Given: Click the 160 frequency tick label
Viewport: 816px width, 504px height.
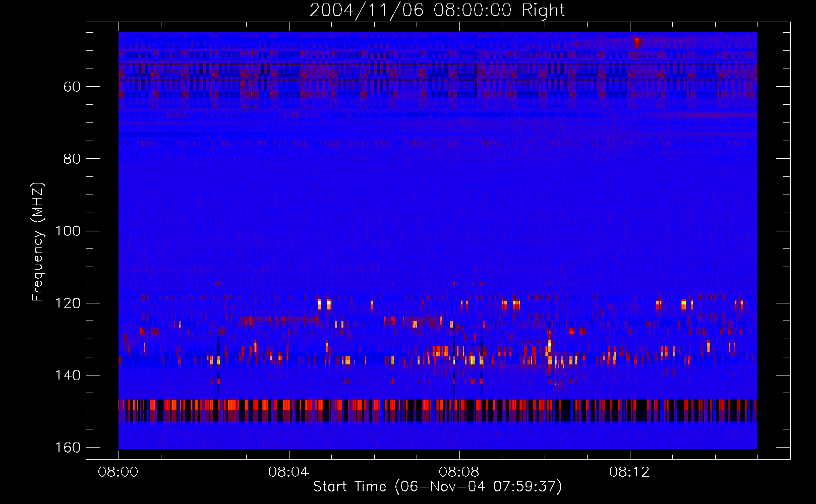Looking at the screenshot, I should (x=68, y=448).
